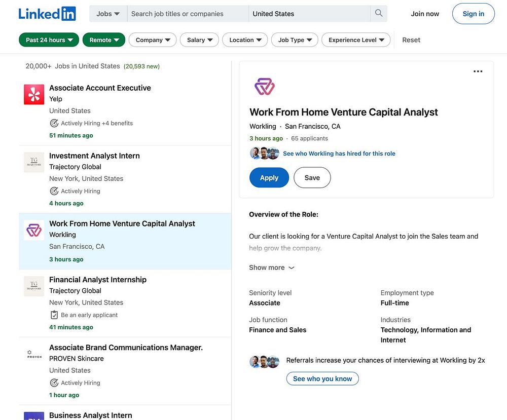The height and width of the screenshot is (420, 507).
Task: Click the Workling logo in selected job listing
Action: [x=34, y=231]
